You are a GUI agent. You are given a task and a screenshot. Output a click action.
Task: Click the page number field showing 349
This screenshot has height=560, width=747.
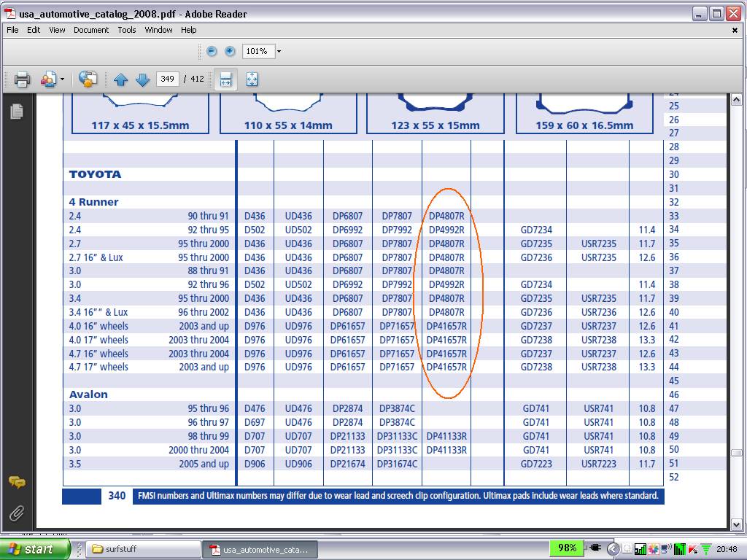168,79
